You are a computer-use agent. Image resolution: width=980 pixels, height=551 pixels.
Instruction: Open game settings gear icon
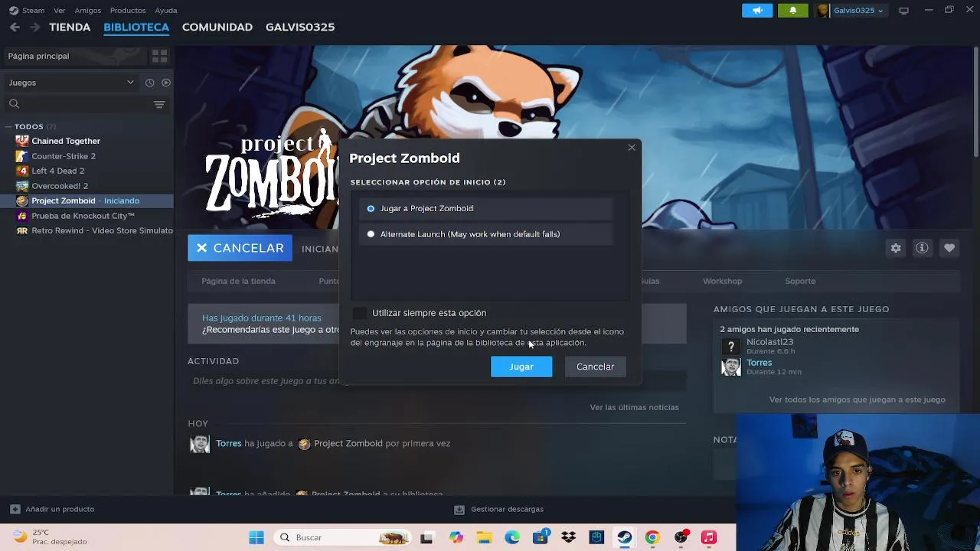pyautogui.click(x=896, y=248)
